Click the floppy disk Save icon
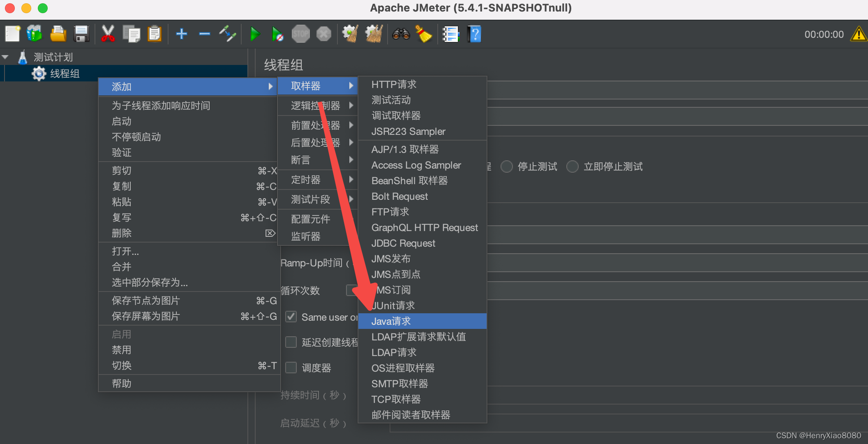Screen dimensions: 868x444 click(81, 34)
